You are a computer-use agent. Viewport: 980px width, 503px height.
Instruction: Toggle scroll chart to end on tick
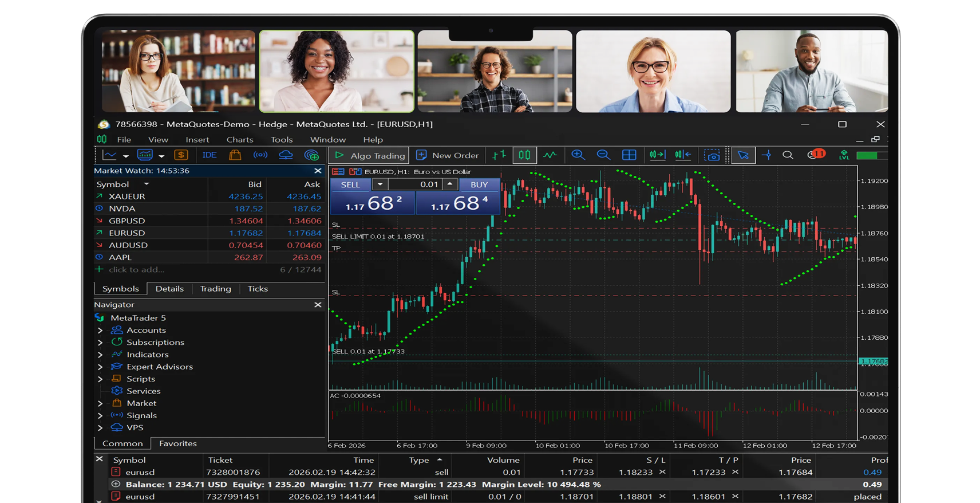point(657,155)
